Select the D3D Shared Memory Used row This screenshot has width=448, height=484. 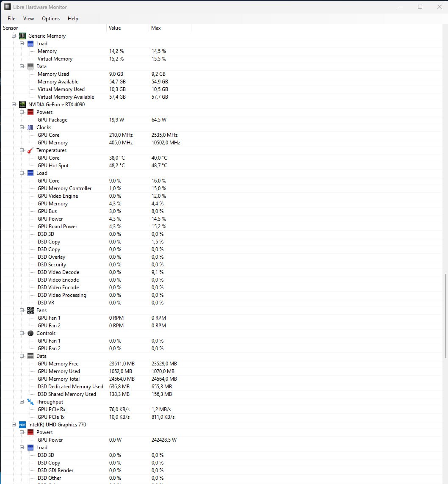[221, 394]
